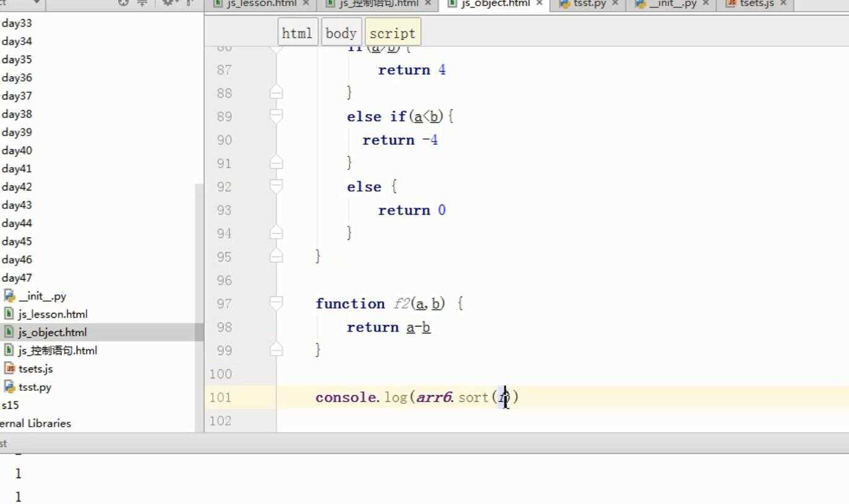Click the project tree vertical scrollbar
The height and width of the screenshot is (504, 849).
point(199,308)
